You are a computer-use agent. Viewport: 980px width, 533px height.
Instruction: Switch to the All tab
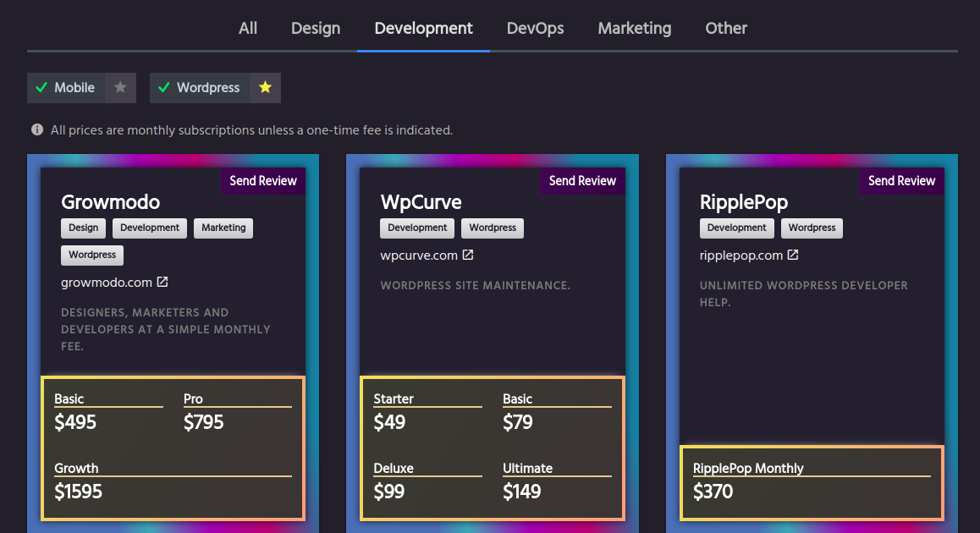pyautogui.click(x=248, y=28)
